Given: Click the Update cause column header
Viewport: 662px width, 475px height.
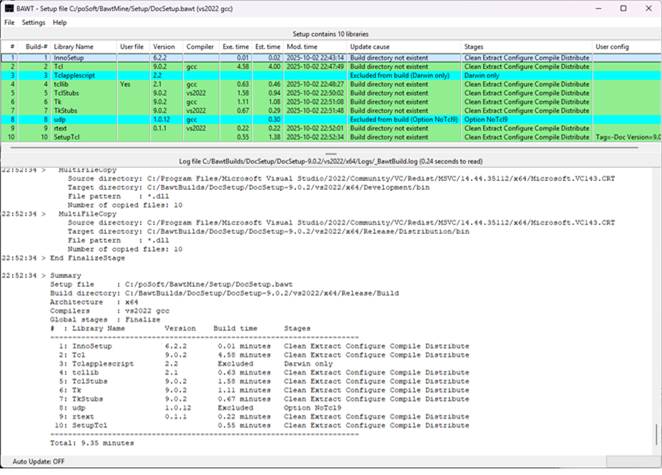Looking at the screenshot, I should 369,47.
